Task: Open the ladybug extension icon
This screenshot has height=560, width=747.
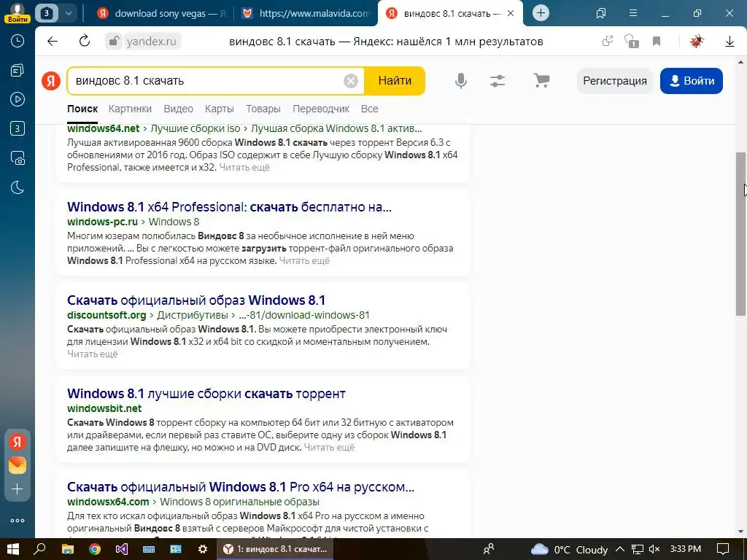Action: (x=697, y=42)
